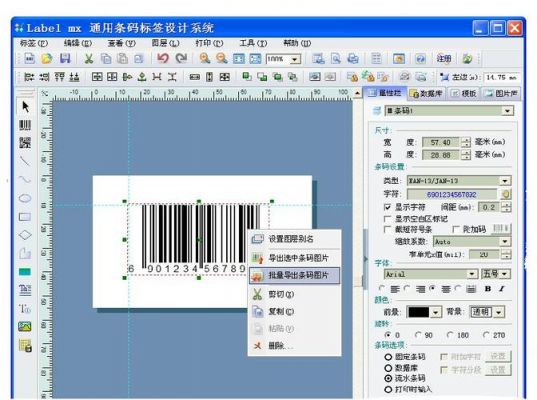537x400 pixels.
Task: Select 数据库 barcode option
Action: pos(388,368)
